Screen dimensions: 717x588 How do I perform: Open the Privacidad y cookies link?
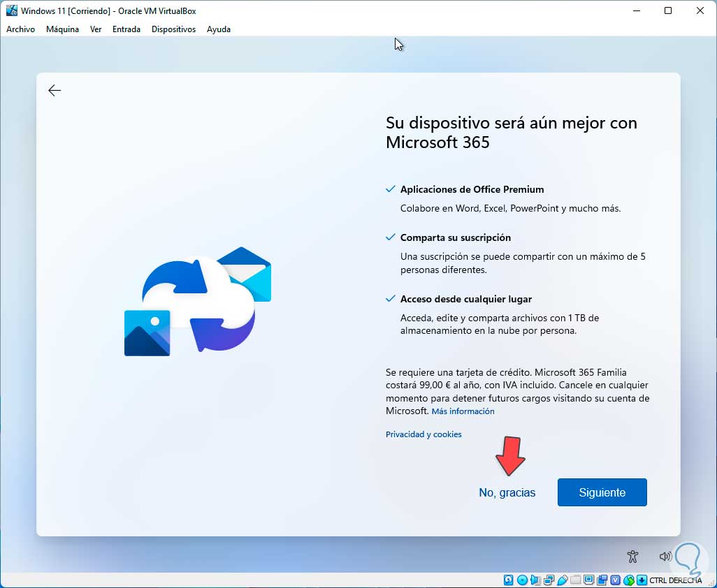pos(423,434)
